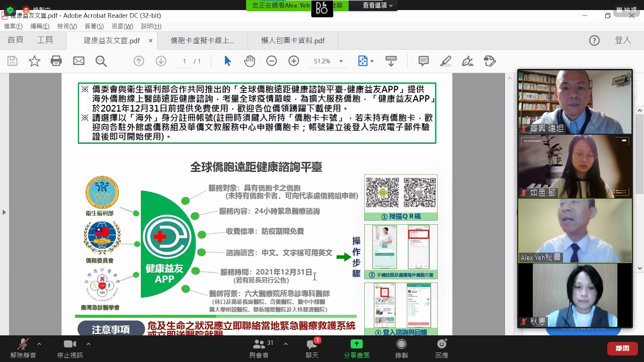The height and width of the screenshot is (362, 644).
Task: Open the 查看選項 dropdown
Action: (x=377, y=6)
